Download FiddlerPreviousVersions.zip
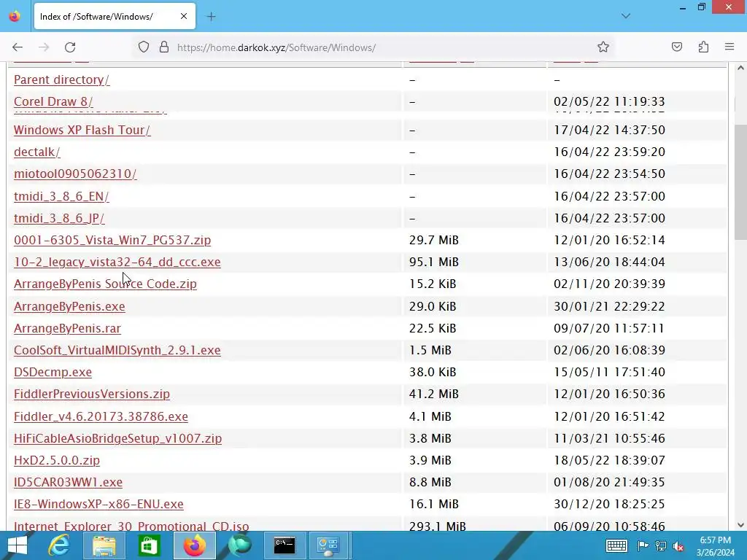This screenshot has height=560, width=747. click(x=92, y=394)
